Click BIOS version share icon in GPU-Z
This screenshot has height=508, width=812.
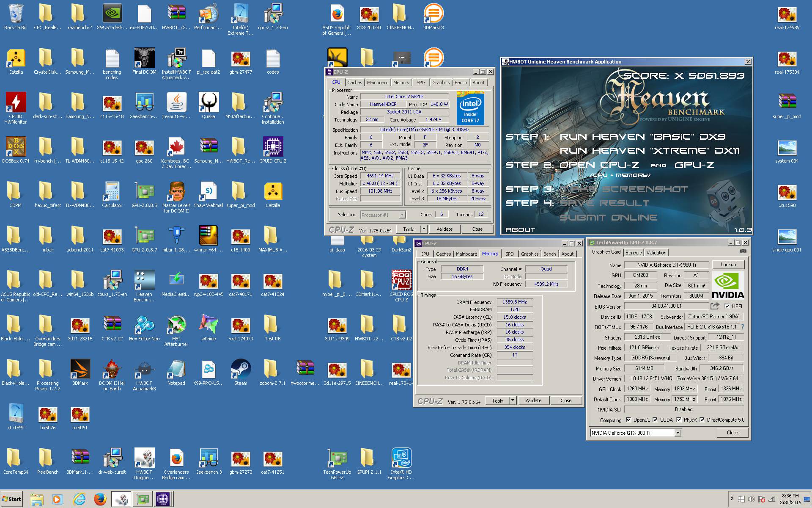click(x=715, y=306)
